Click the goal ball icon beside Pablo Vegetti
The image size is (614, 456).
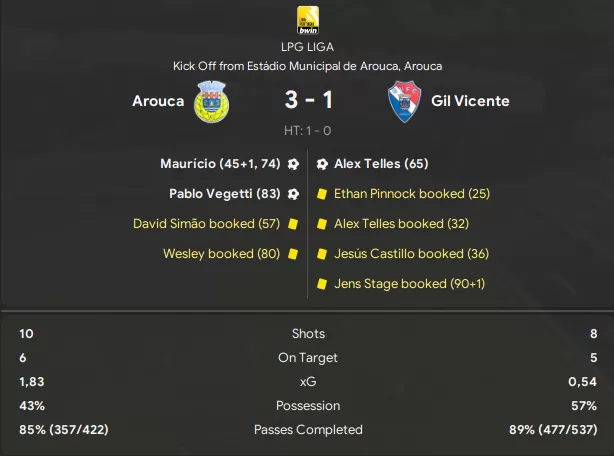coord(293,194)
